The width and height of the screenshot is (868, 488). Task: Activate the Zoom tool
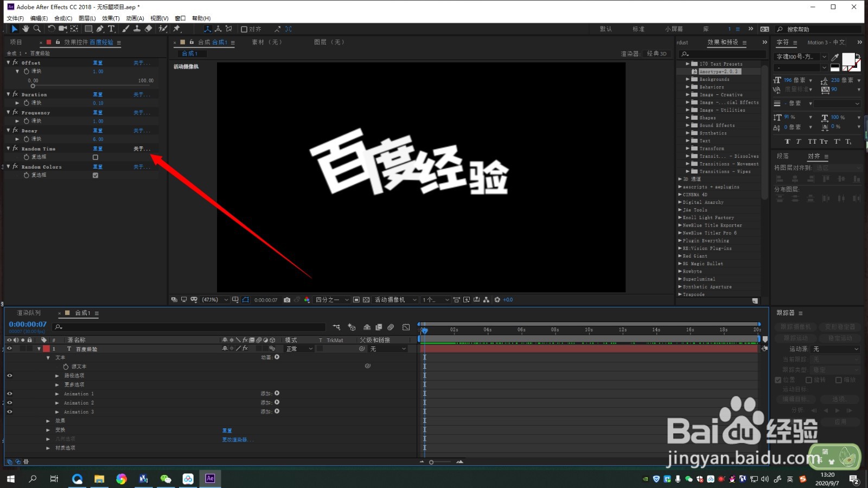point(36,29)
